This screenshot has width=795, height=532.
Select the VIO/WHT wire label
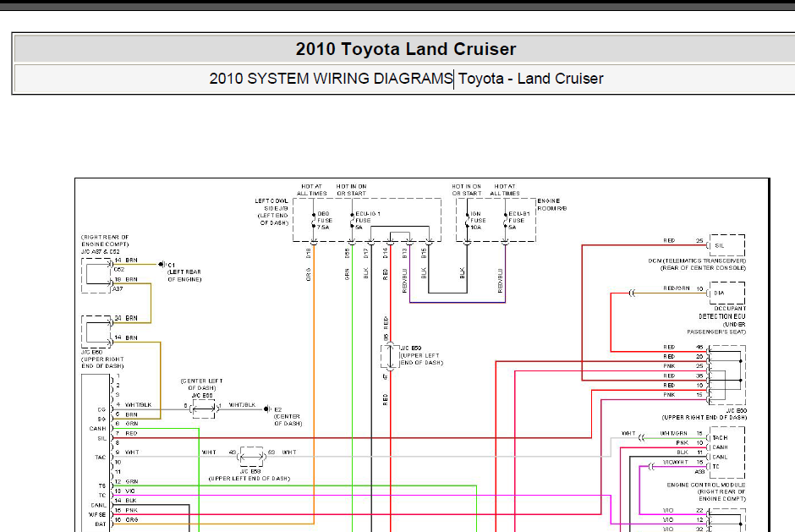[x=676, y=462]
